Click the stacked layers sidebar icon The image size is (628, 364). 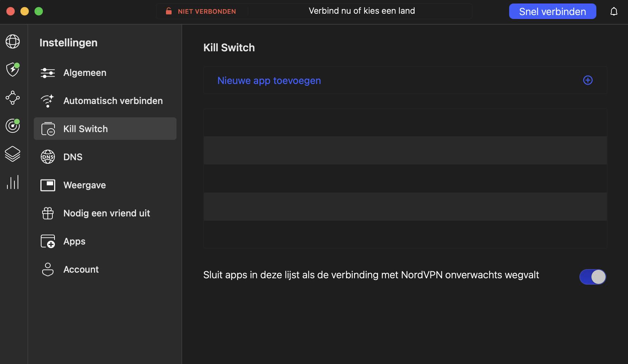13,154
